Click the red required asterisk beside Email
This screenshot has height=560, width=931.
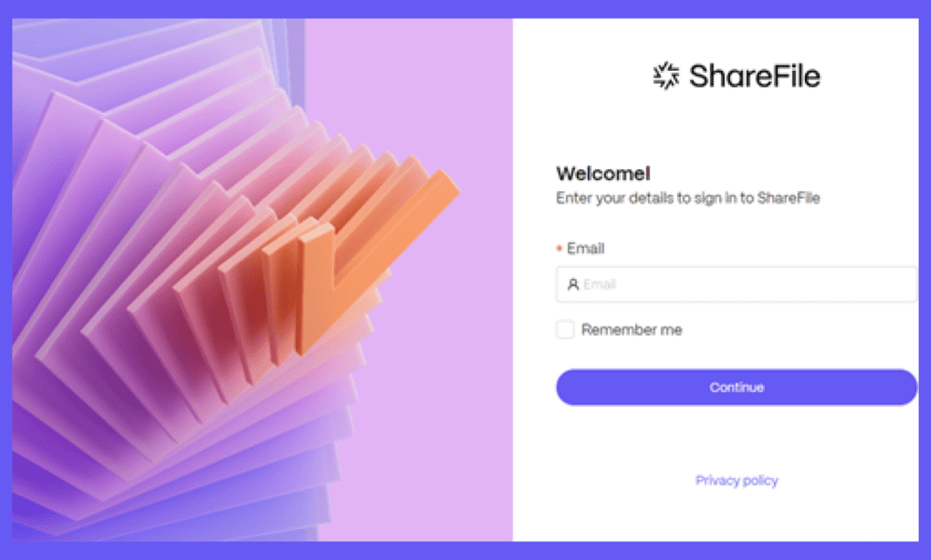pos(558,248)
